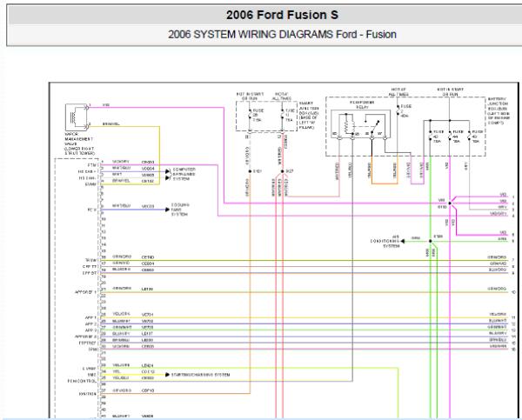Click circuit code LE130 on pin 21
The height and width of the screenshot is (420, 522).
(147, 289)
